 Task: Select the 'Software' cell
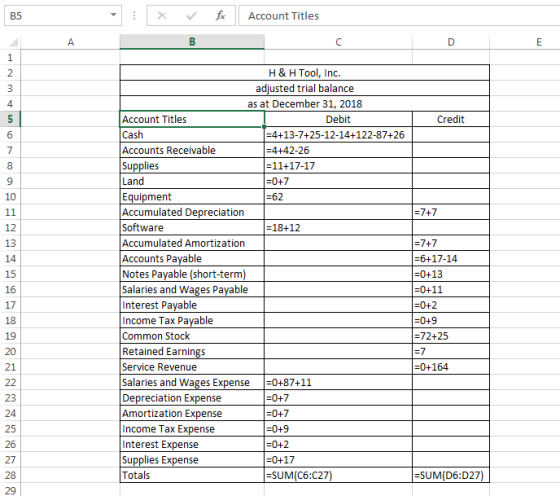[192, 227]
